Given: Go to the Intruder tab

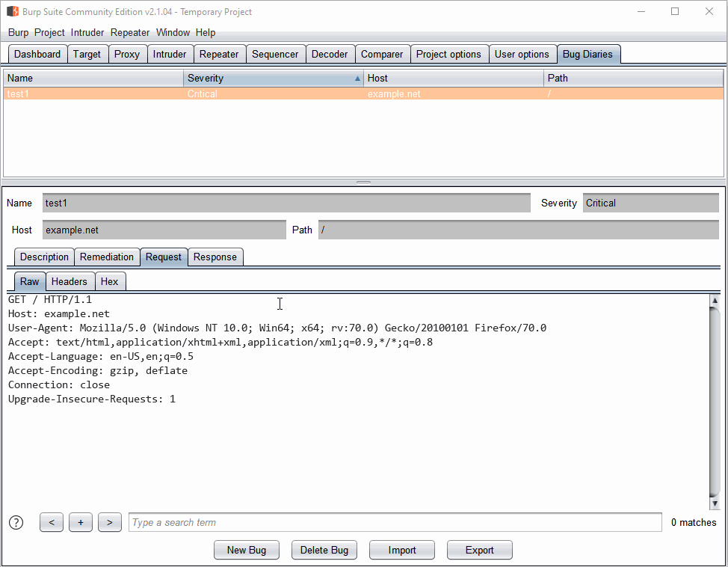Looking at the screenshot, I should click(170, 55).
